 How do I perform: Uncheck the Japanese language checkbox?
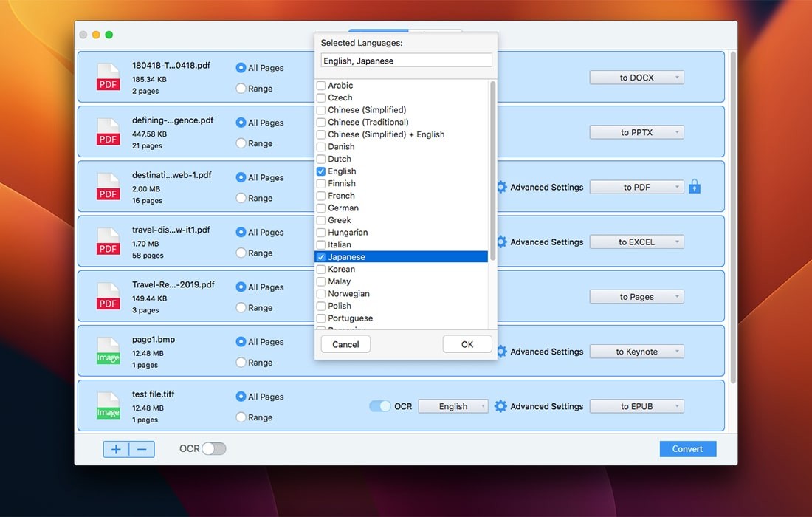(321, 257)
